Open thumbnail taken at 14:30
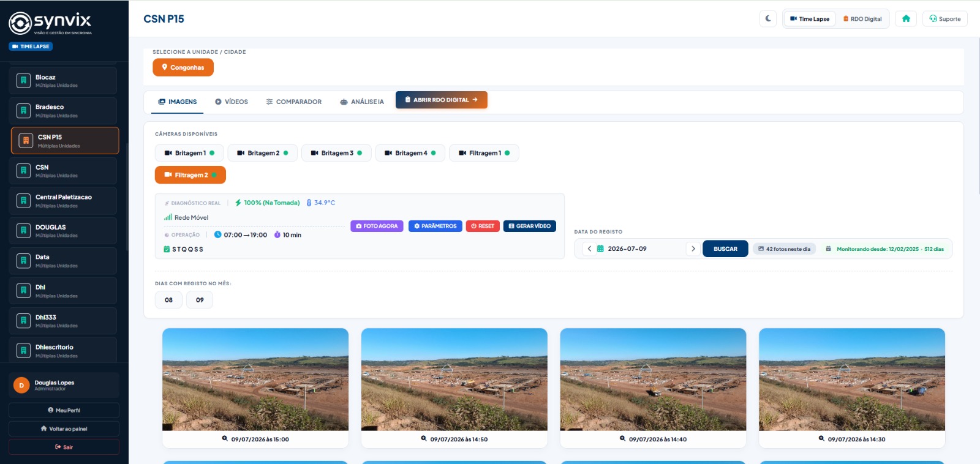 (852, 380)
